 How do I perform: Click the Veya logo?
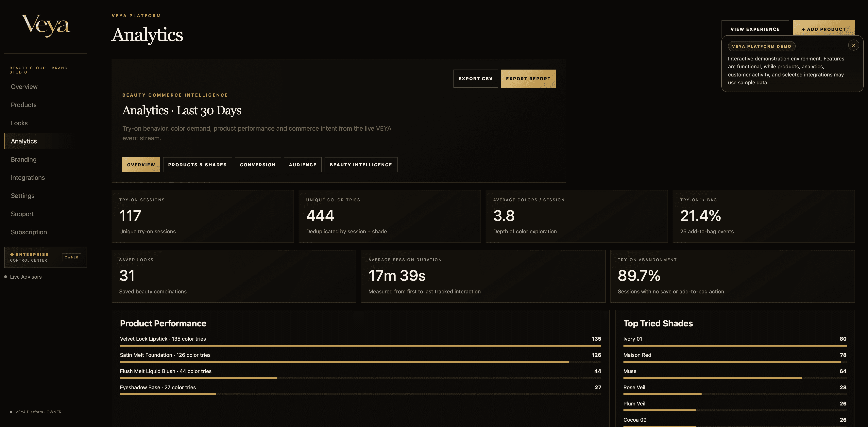click(x=46, y=25)
